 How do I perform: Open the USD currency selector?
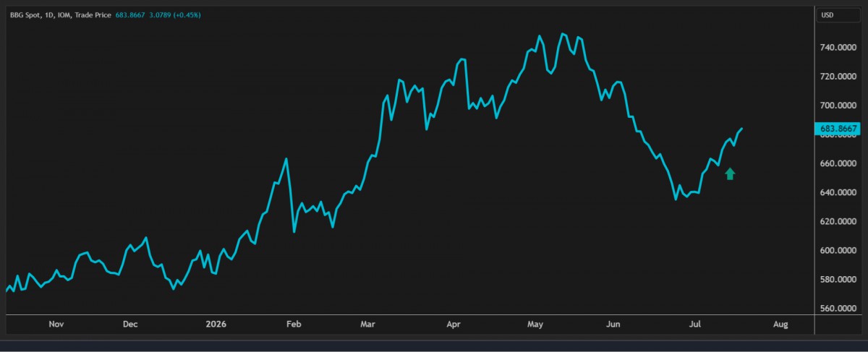pyautogui.click(x=838, y=14)
